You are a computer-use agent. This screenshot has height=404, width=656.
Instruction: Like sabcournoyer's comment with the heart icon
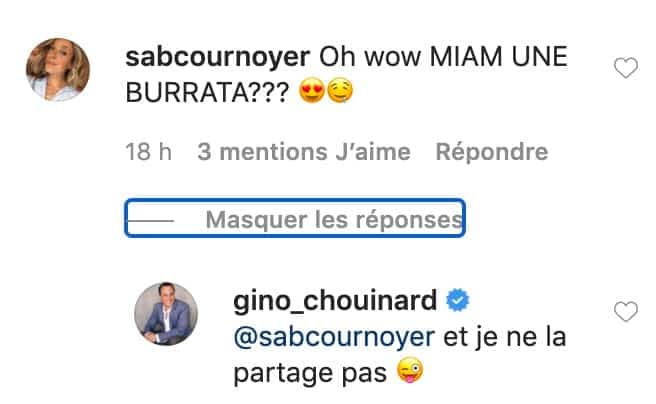coord(625,68)
